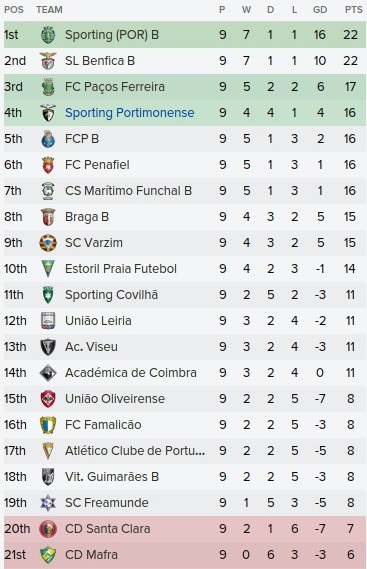Click the Sporting (POR) B club crest
This screenshot has height=569, width=367.
(48, 35)
